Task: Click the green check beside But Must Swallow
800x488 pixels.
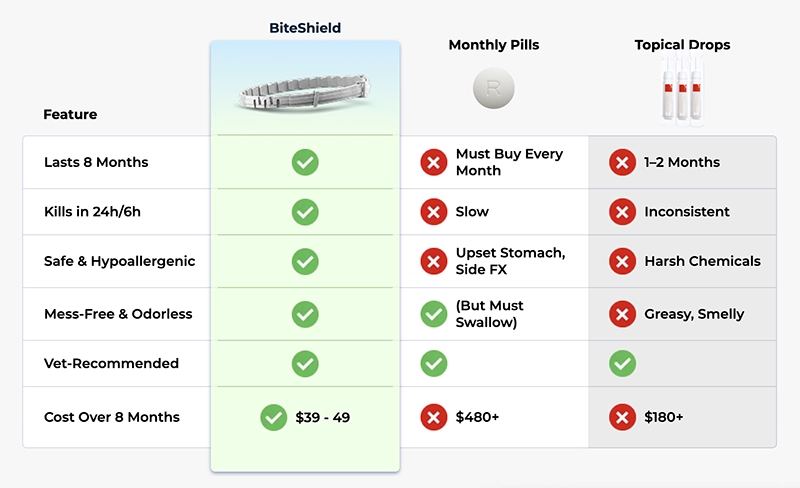Action: tap(433, 314)
